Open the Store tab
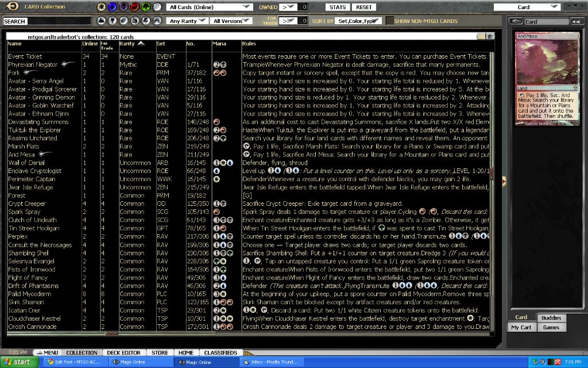Image resolution: width=588 pixels, height=368 pixels. pos(160,352)
